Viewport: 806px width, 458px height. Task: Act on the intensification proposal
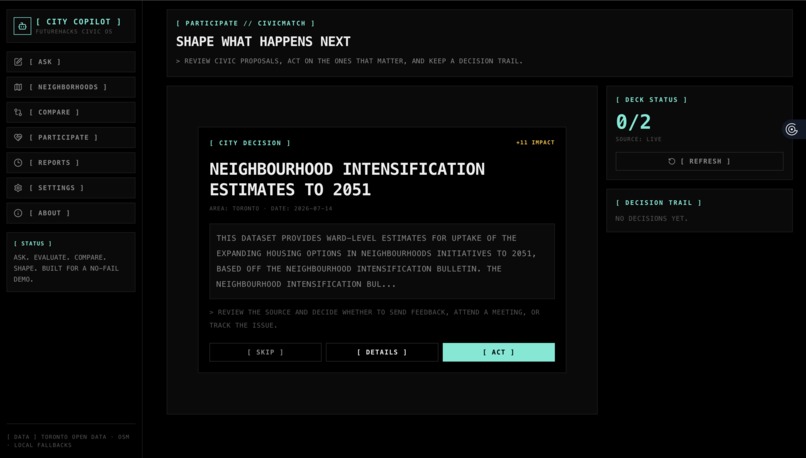pyautogui.click(x=499, y=352)
